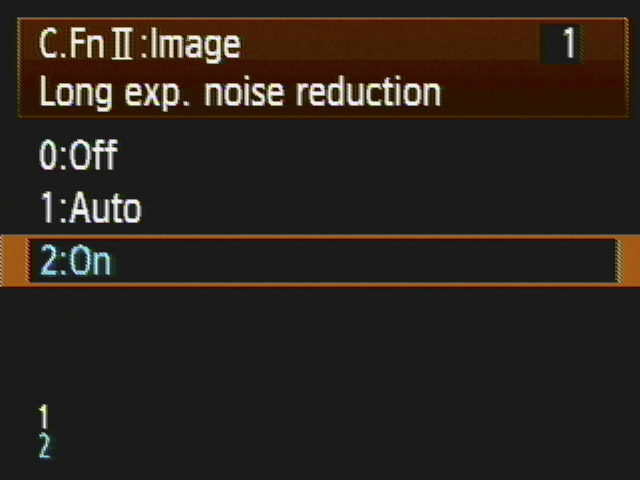Choose 1:Auto noise reduction setting
640x480 pixels.
click(x=90, y=208)
